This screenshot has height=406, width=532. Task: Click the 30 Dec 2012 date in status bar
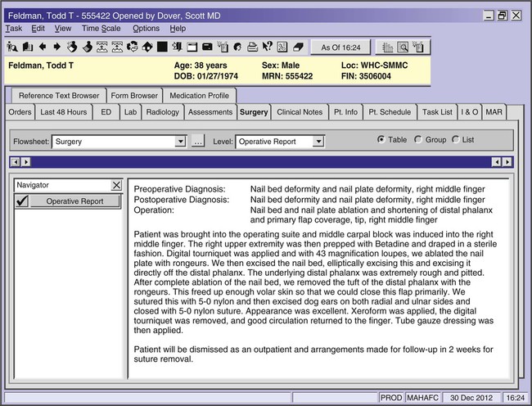(x=471, y=398)
